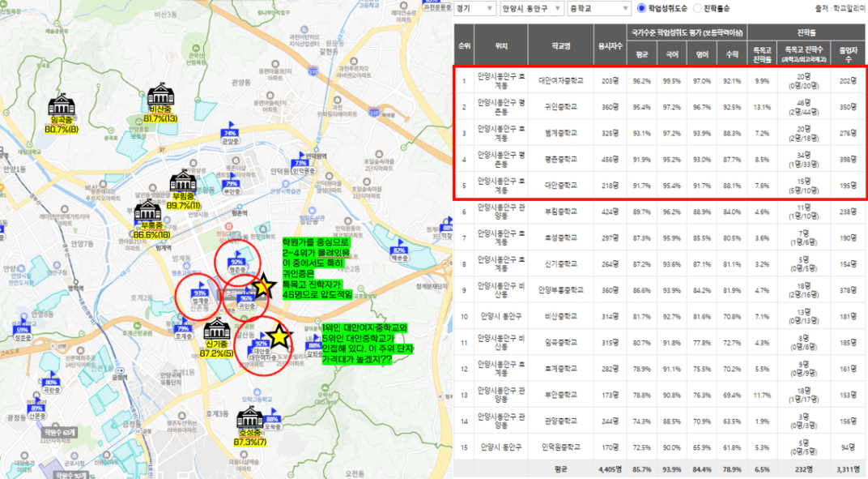
Task: Click the 순위 column header
Action: coord(464,45)
